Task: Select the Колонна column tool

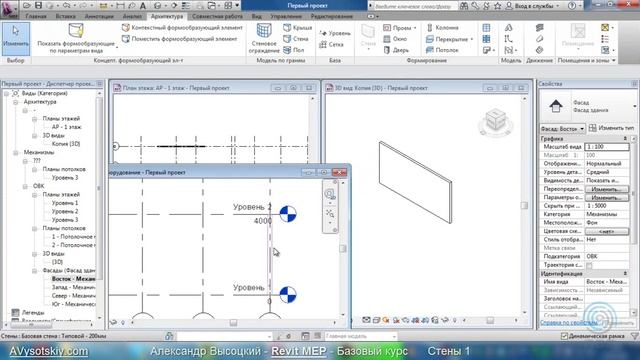Action: pyautogui.click(x=442, y=27)
